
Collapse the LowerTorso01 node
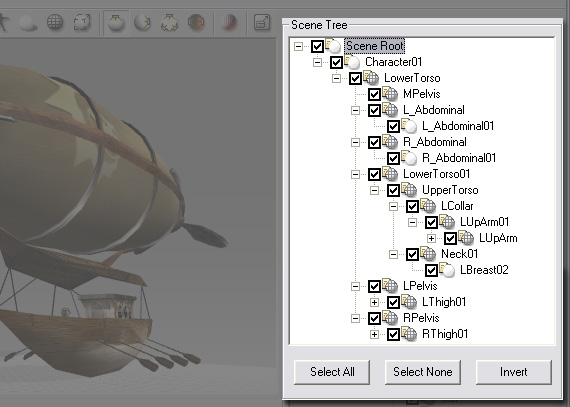click(356, 174)
